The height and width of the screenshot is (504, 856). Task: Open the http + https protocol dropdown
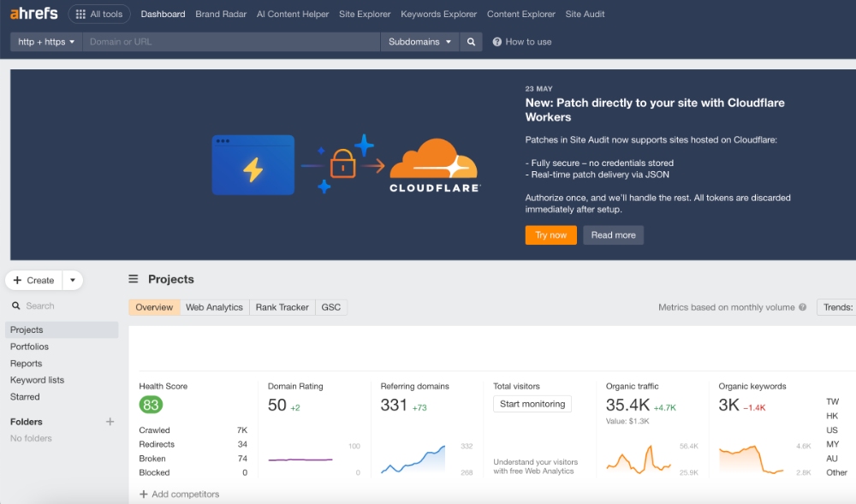(x=46, y=41)
